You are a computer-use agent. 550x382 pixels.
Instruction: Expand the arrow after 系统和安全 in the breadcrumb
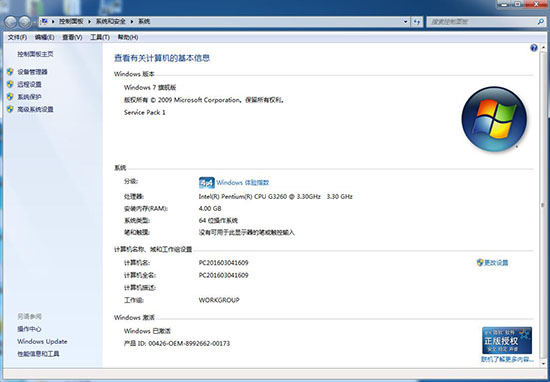coord(132,22)
